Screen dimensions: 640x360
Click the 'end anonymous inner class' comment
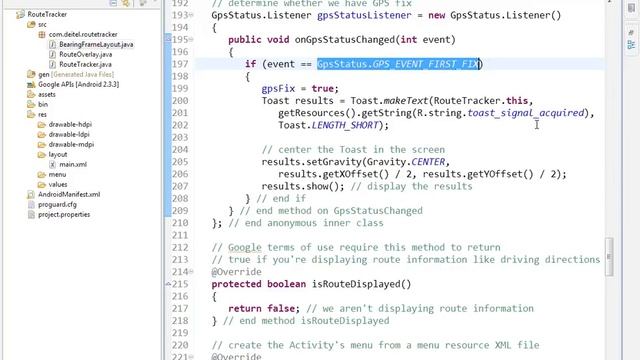(x=306, y=223)
